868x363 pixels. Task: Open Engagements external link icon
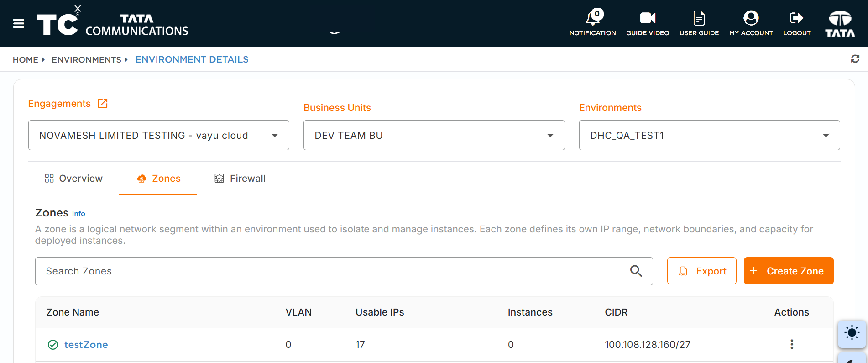pos(103,104)
